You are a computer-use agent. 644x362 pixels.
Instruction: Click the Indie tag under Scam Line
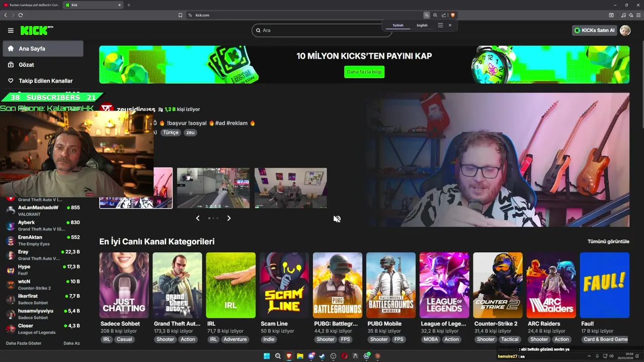coord(269,339)
